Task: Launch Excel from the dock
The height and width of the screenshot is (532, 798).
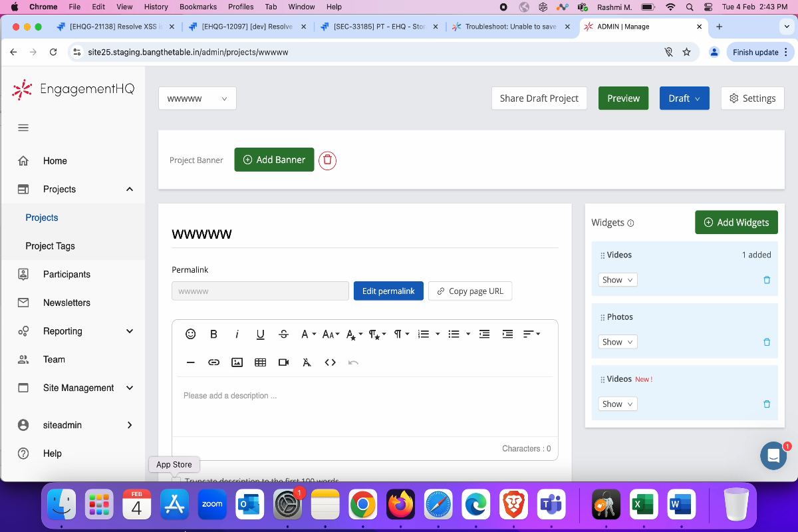Action: click(644, 505)
